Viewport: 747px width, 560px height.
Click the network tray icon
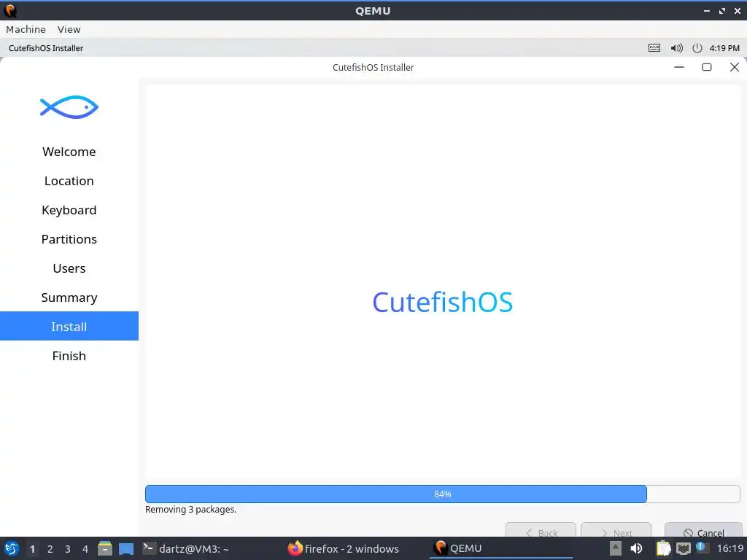click(x=683, y=548)
